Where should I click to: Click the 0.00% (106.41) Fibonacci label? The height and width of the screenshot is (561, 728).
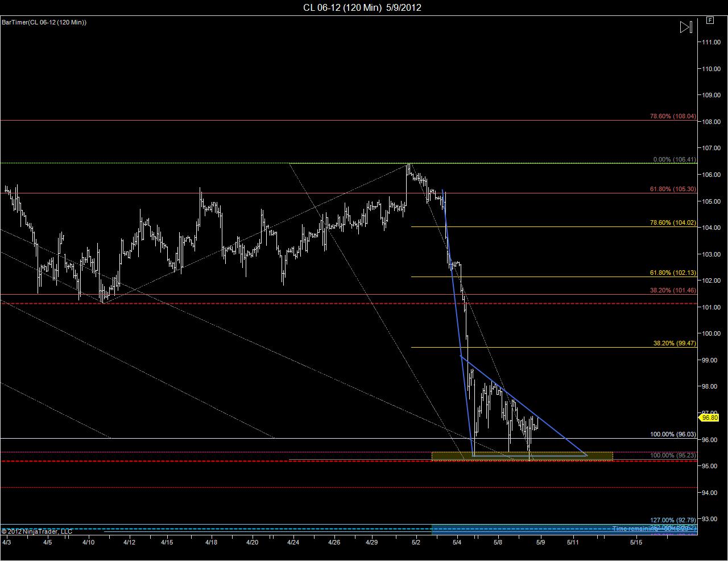(x=675, y=159)
